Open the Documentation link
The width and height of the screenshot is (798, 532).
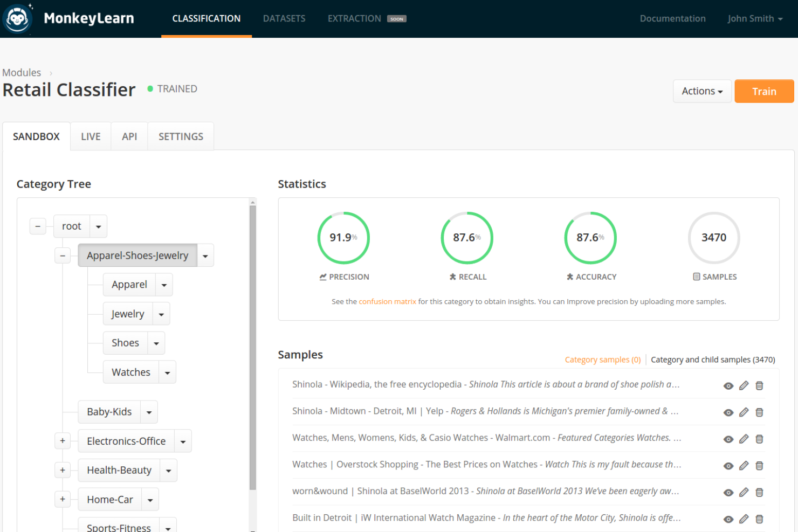672,18
